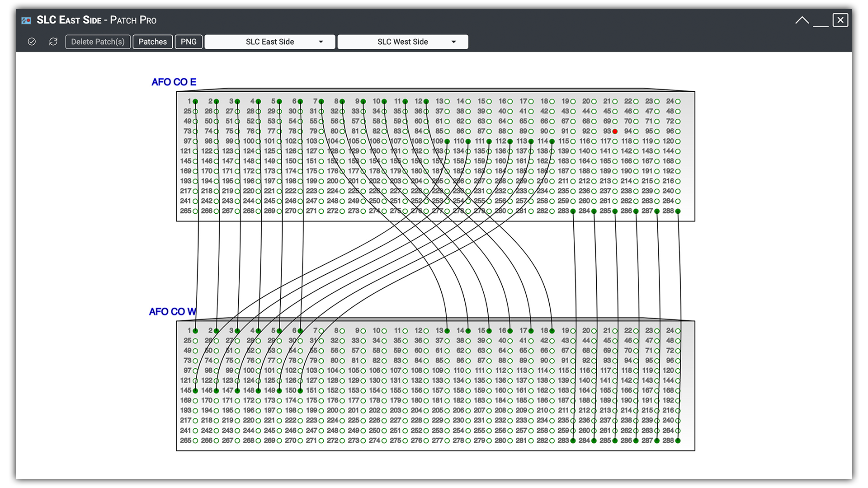
Task: Open the SLC West Side dropdown
Action: point(403,42)
